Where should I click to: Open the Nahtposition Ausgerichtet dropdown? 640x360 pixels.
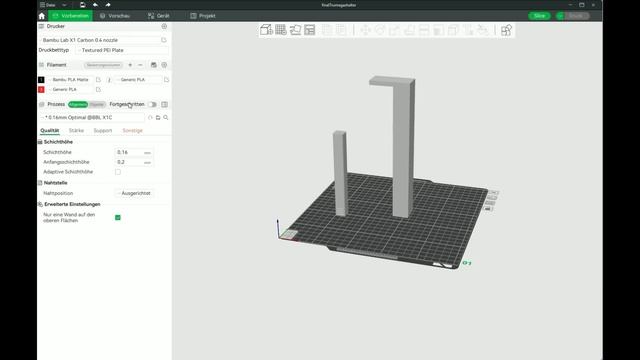[134, 193]
